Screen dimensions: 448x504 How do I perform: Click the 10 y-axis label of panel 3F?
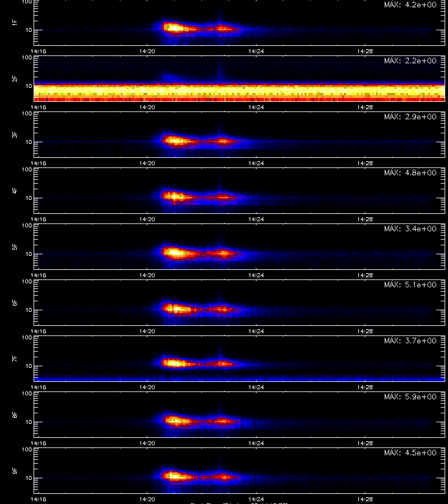(29, 142)
